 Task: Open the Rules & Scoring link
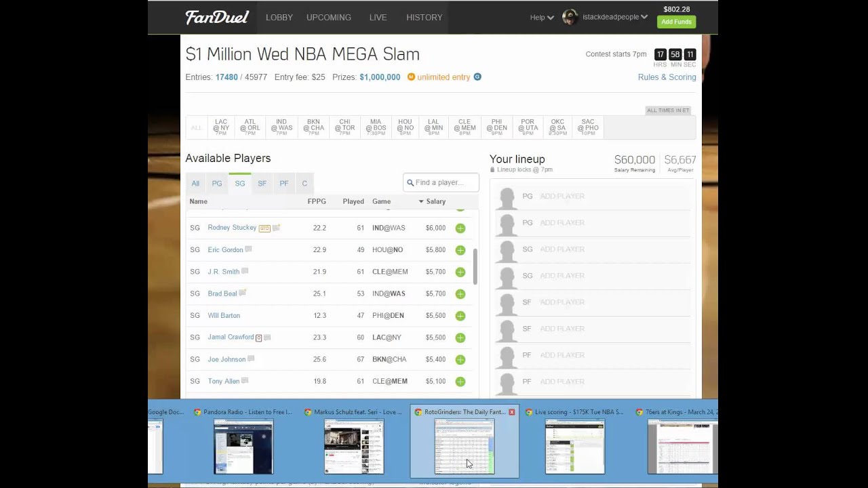coord(667,77)
